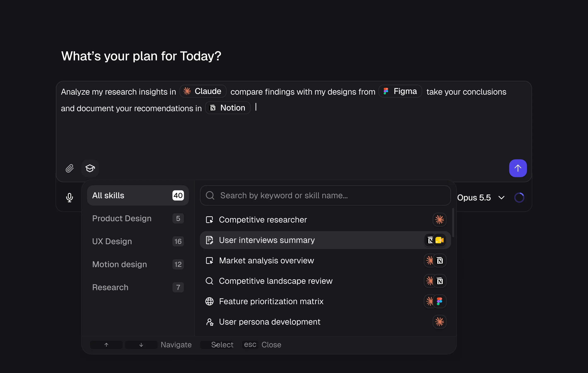Click the notes icon beside User interviews summary
588x373 pixels.
[x=210, y=240]
